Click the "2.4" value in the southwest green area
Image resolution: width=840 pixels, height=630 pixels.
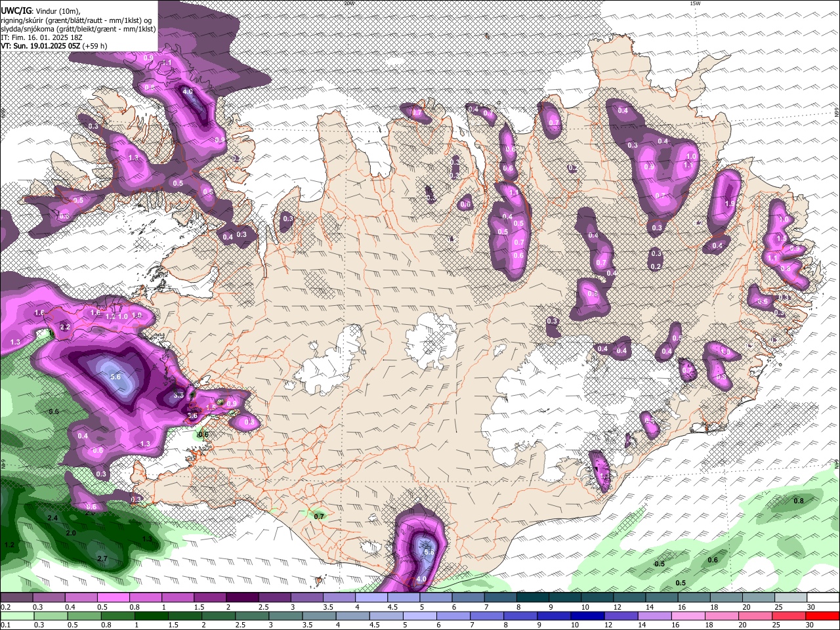click(53, 518)
